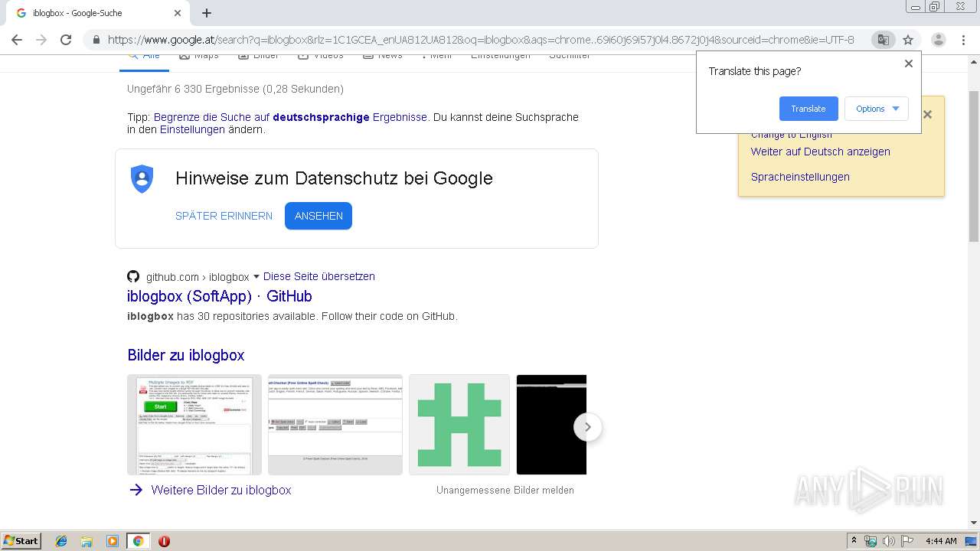Expand the github.com result dropdown arrow
980x551 pixels.
click(x=256, y=276)
